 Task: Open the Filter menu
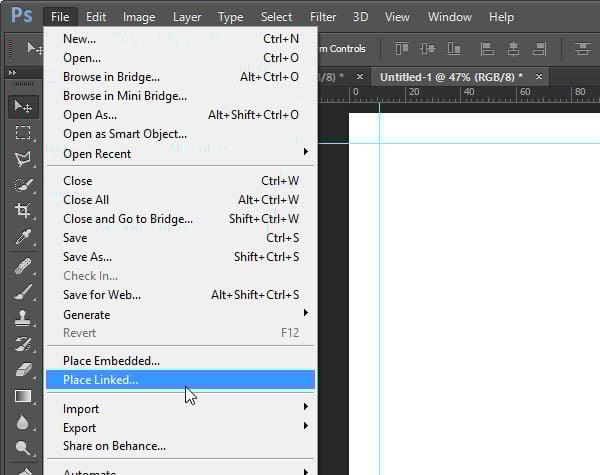pyautogui.click(x=323, y=17)
